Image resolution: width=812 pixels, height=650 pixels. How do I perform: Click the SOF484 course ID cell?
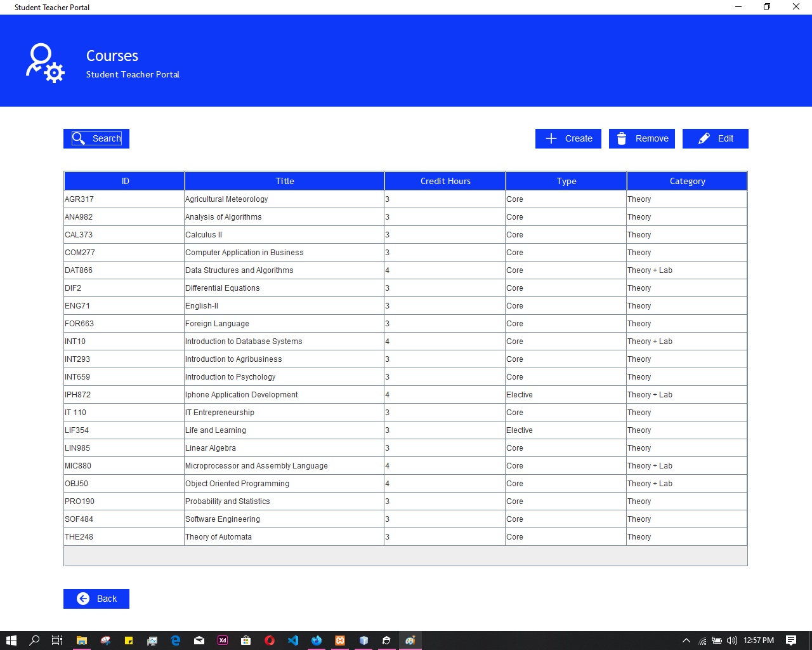(124, 519)
